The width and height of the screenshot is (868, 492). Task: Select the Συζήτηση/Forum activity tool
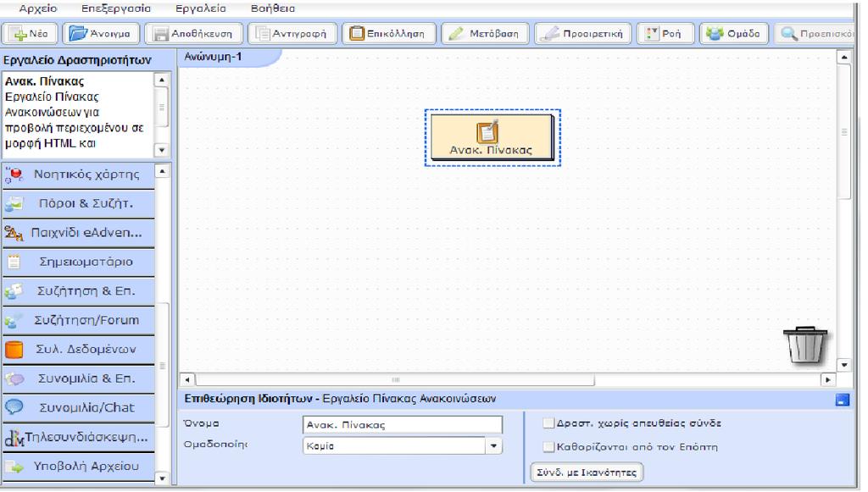[x=78, y=320]
